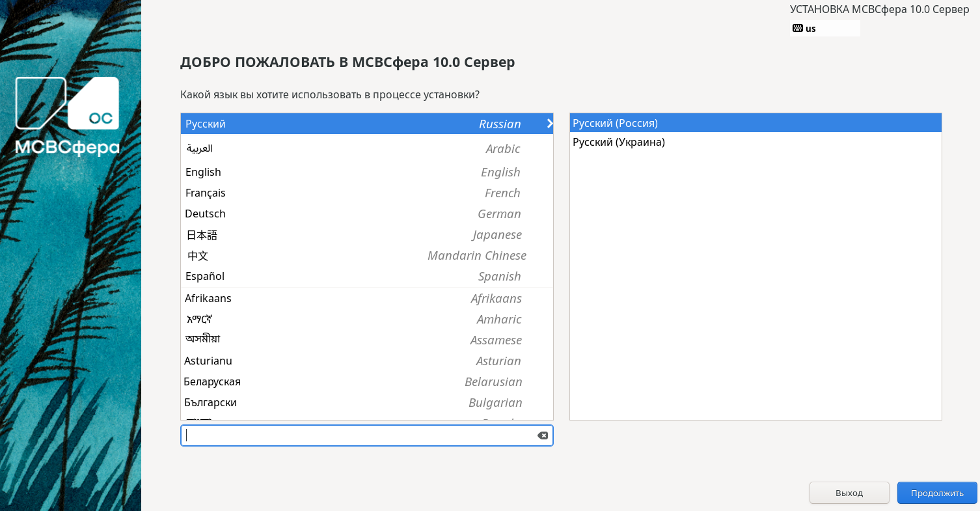The height and width of the screenshot is (511, 980).
Task: Select the Amharic language row
Action: 367,319
